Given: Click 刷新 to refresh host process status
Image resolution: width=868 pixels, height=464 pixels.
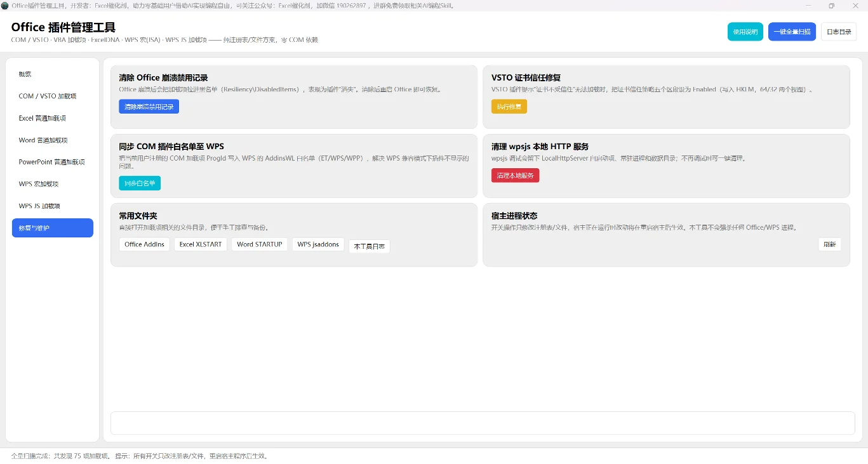Looking at the screenshot, I should (830, 244).
